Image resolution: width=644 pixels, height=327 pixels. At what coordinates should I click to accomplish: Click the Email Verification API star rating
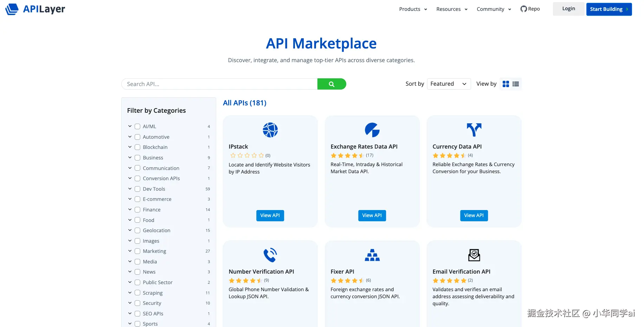pos(449,280)
